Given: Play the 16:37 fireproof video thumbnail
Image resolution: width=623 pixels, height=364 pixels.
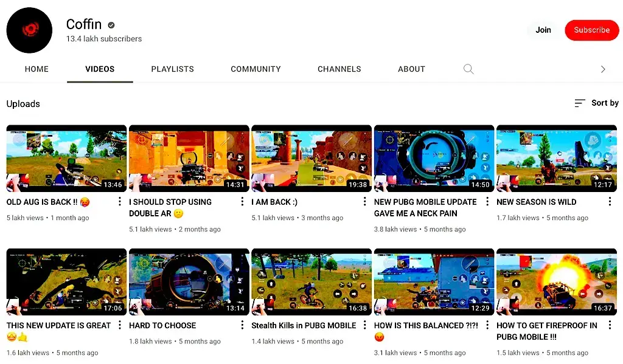Looking at the screenshot, I should pyautogui.click(x=557, y=282).
